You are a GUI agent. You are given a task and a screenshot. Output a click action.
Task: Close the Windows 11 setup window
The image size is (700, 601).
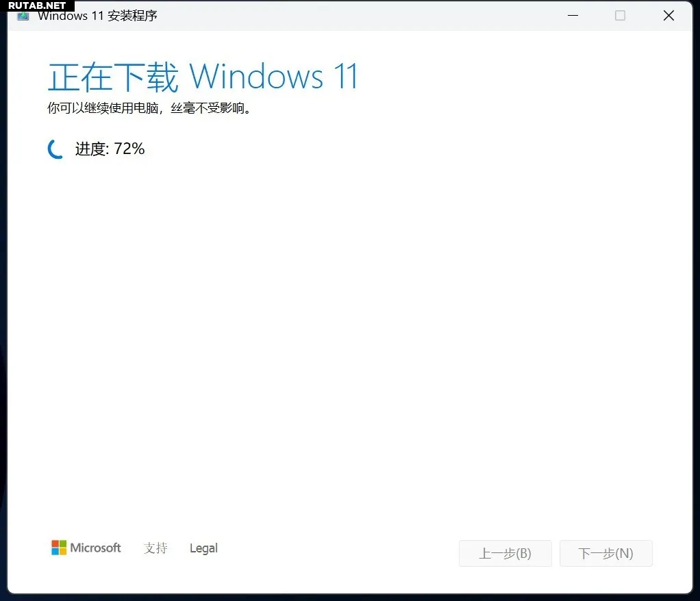[x=668, y=15]
